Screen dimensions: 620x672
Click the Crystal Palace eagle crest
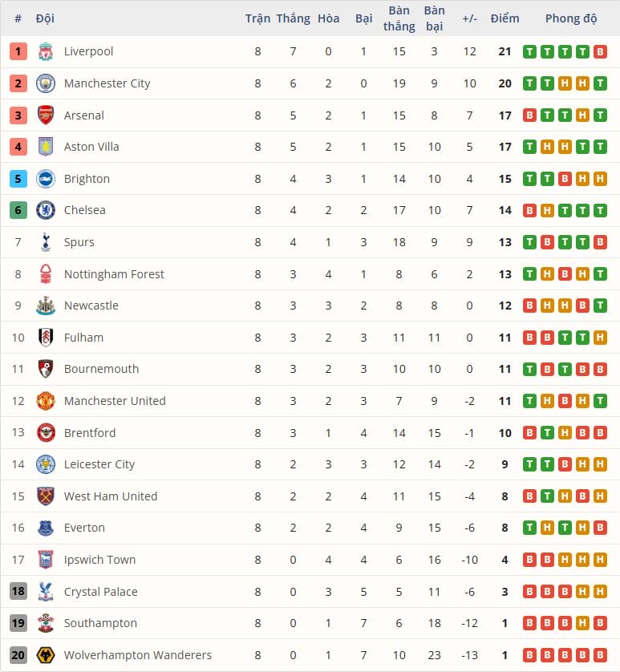pos(46,592)
